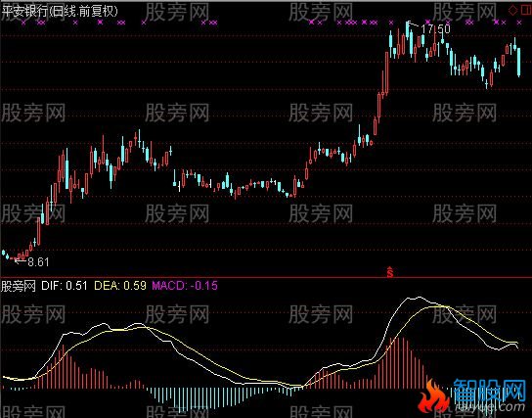Click the chart title 平安银行(日线.前复权)
This screenshot has height=418, width=532.
60,11
